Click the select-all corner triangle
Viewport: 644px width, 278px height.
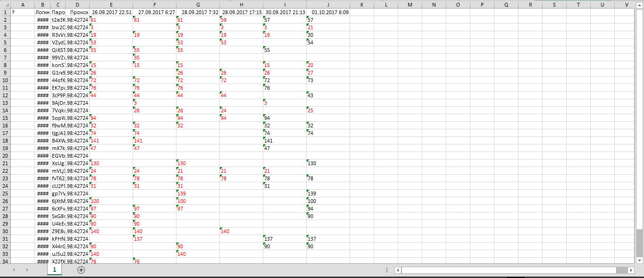pos(5,5)
